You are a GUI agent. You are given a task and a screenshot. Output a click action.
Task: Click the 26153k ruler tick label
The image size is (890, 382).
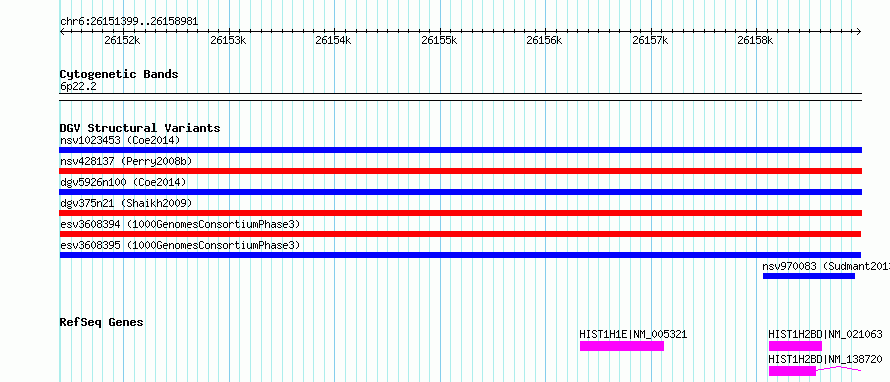coord(228,41)
